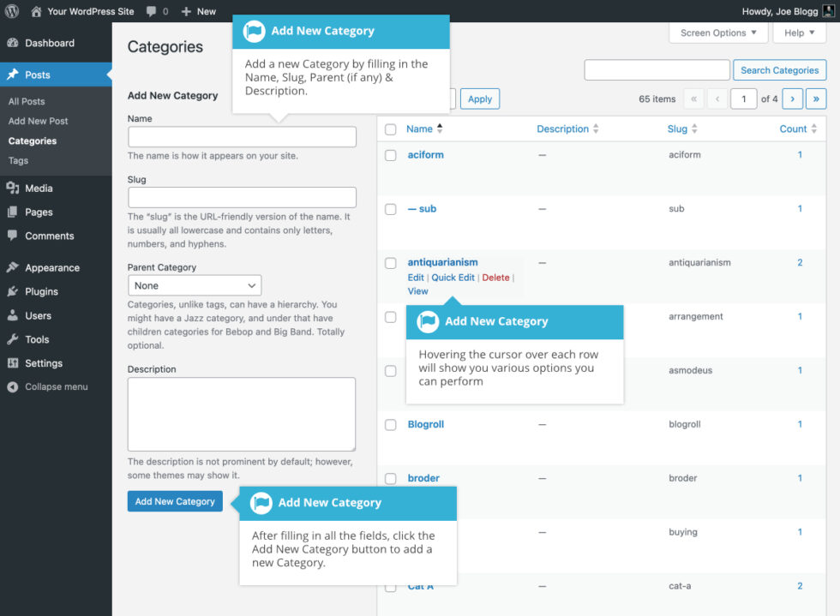The height and width of the screenshot is (616, 840).
Task: Open Your WordPress Site link
Action: pyautogui.click(x=91, y=11)
